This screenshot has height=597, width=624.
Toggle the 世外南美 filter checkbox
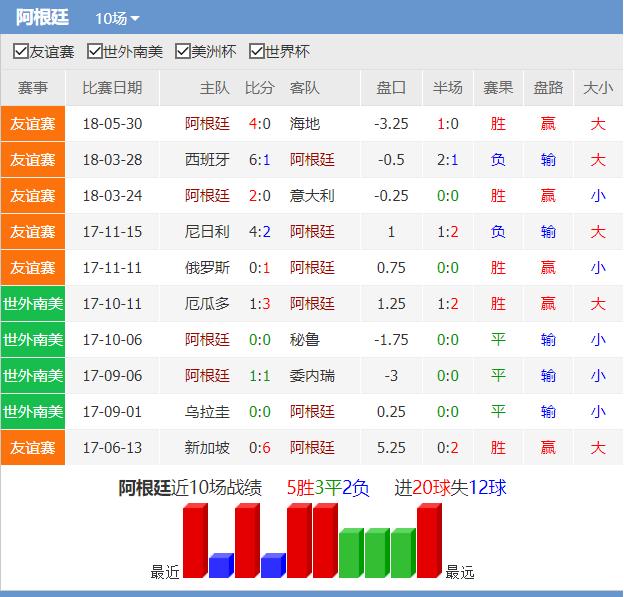point(95,52)
